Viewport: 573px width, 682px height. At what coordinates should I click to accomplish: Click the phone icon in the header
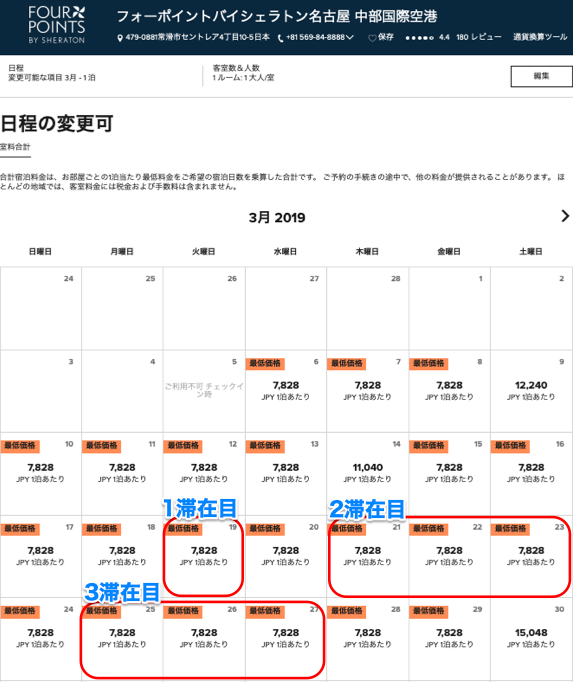(x=281, y=38)
